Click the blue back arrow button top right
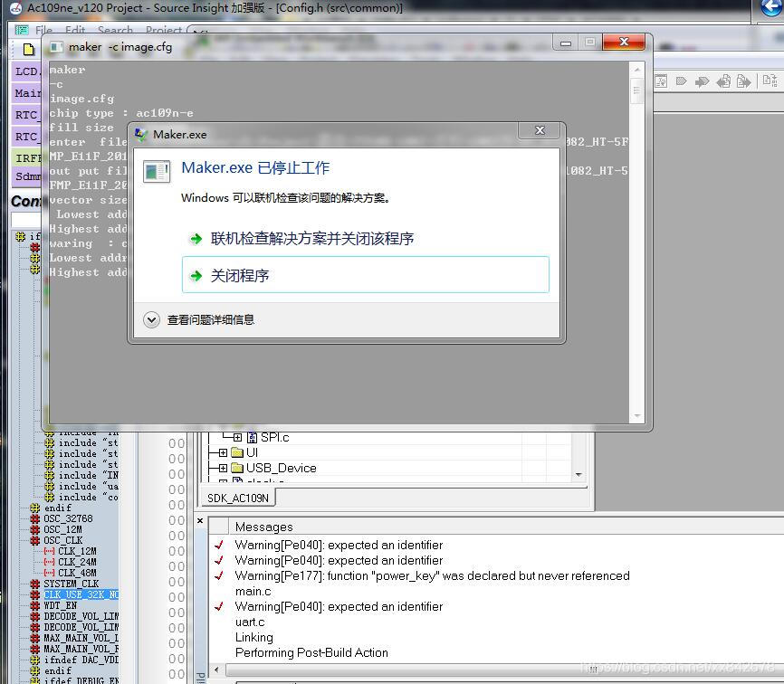Viewport: 784px width, 684px height. (770, 7)
